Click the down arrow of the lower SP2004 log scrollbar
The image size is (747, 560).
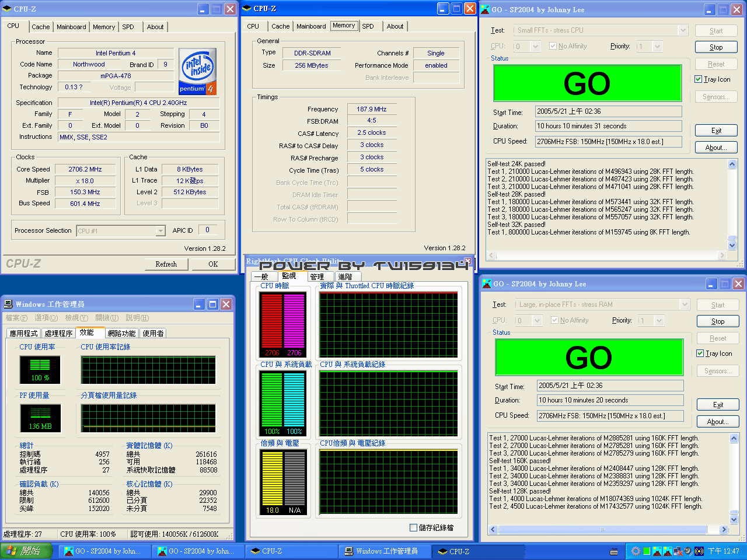pyautogui.click(x=734, y=518)
